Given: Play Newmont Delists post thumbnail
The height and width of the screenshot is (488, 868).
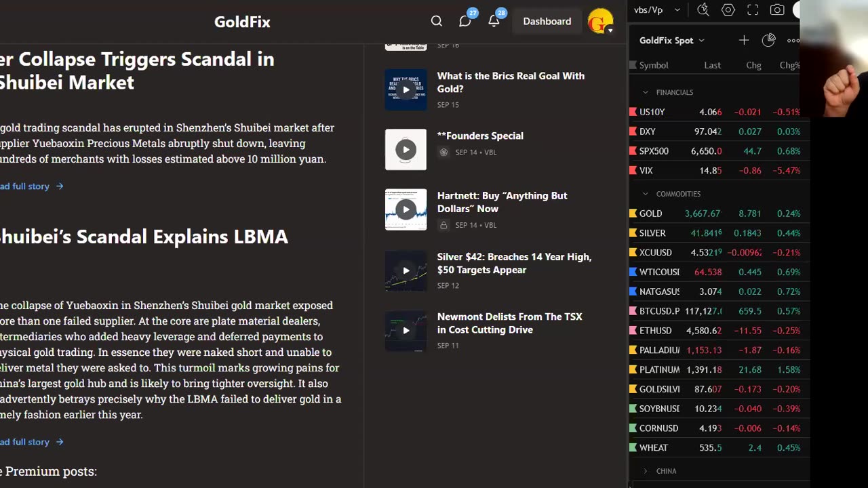Looking at the screenshot, I should (x=406, y=330).
